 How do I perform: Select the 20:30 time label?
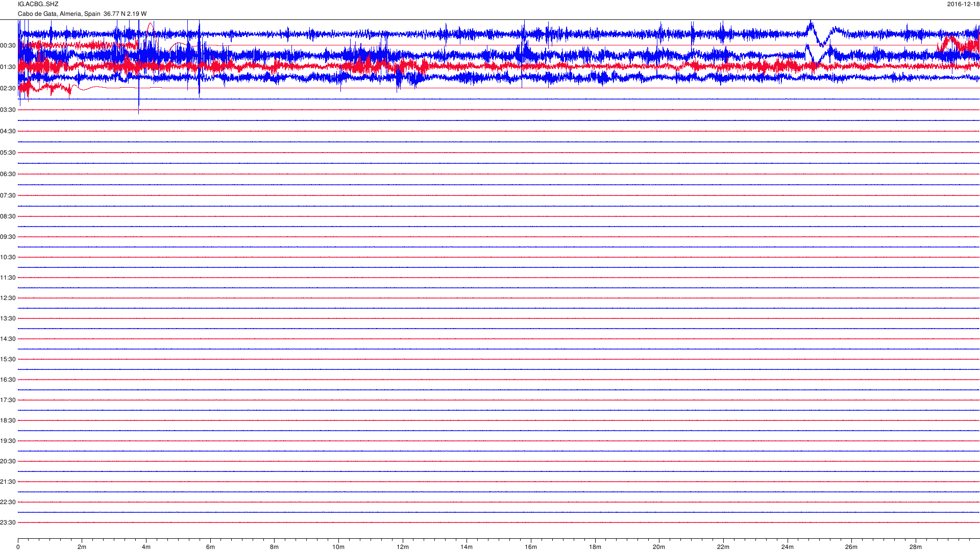coord(8,461)
